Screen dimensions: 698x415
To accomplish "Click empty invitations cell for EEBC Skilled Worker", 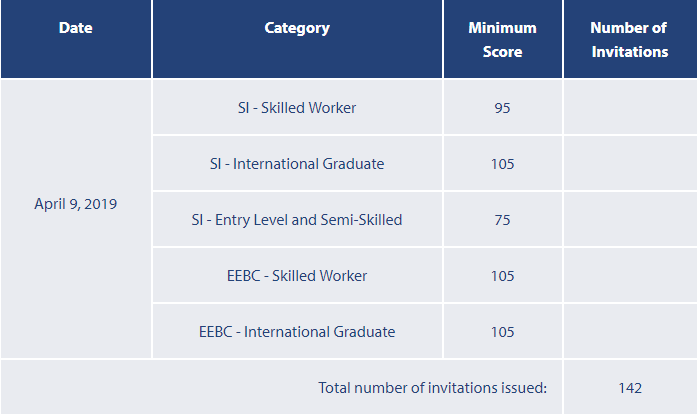I will (x=629, y=275).
